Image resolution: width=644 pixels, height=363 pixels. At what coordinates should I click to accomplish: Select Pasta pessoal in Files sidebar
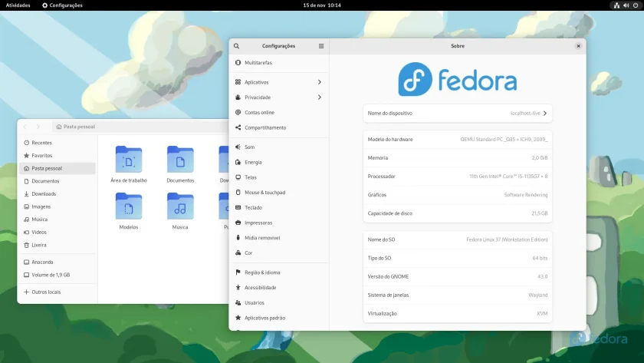[x=58, y=169]
